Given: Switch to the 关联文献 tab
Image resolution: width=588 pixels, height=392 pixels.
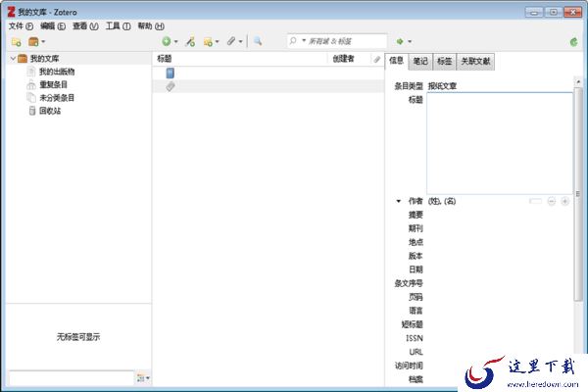Looking at the screenshot, I should 475,61.
